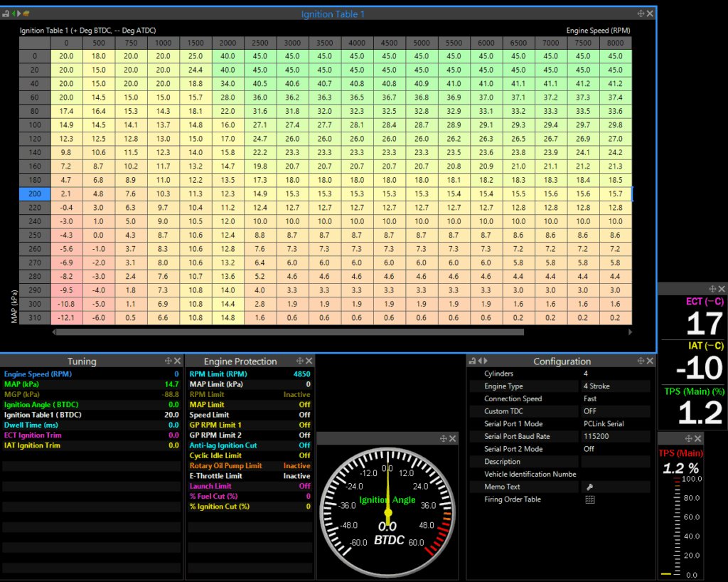Open the 3D surface view icon in Ignition Table header
This screenshot has width=728, height=582.
tap(26, 13)
